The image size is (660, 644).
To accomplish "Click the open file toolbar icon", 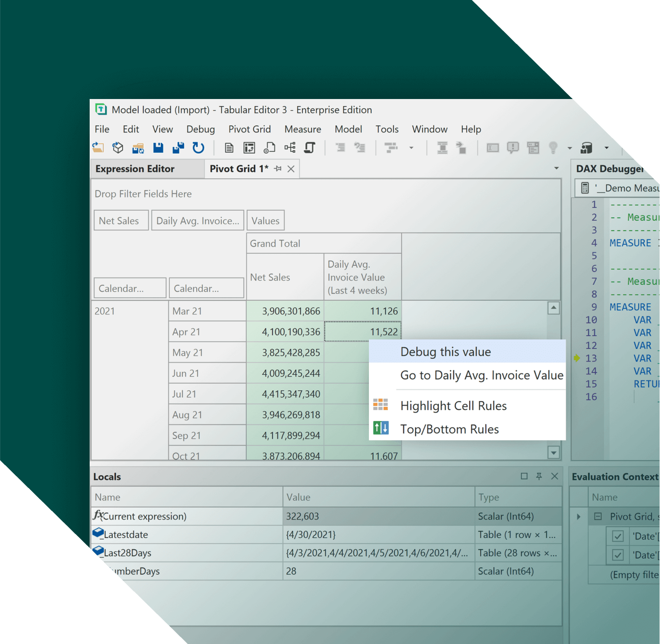I will [x=98, y=148].
